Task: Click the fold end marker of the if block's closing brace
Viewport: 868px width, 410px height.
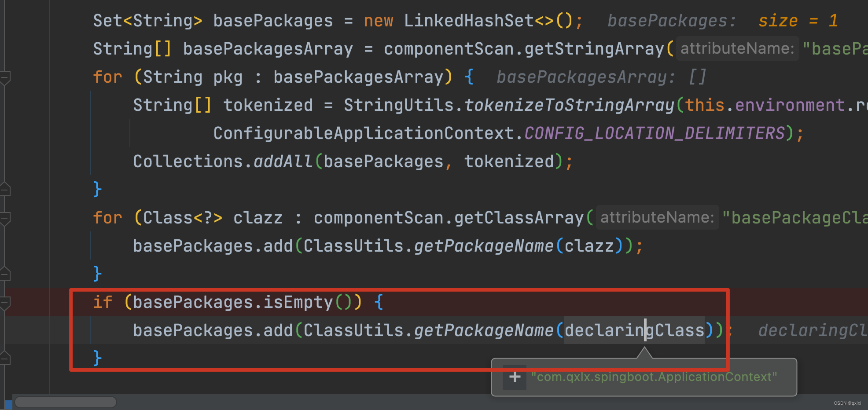Action: pyautogui.click(x=5, y=358)
